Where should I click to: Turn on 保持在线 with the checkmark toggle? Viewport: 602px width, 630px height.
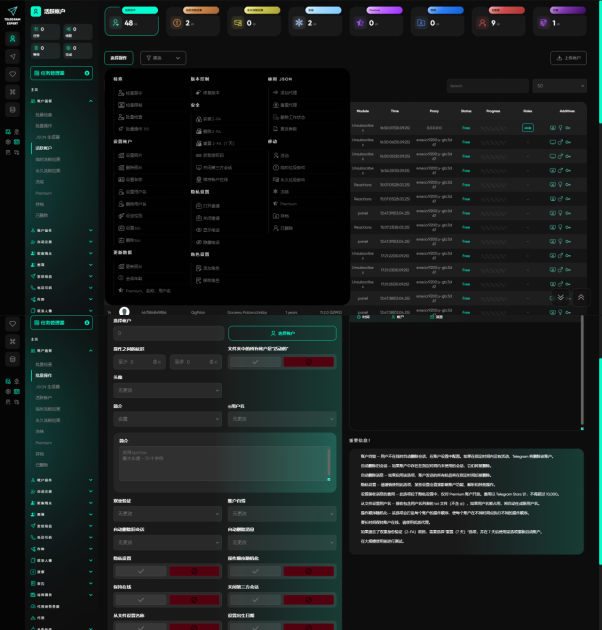pyautogui.click(x=139, y=598)
